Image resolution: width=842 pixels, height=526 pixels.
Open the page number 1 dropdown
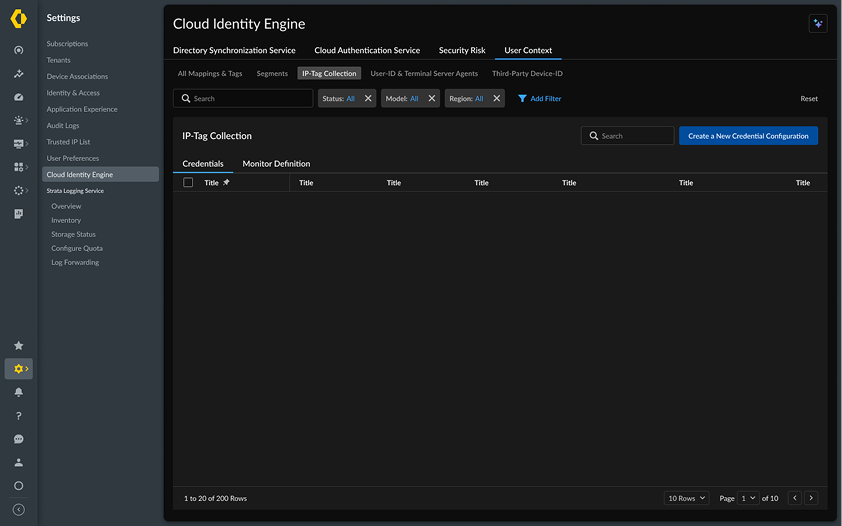[748, 498]
